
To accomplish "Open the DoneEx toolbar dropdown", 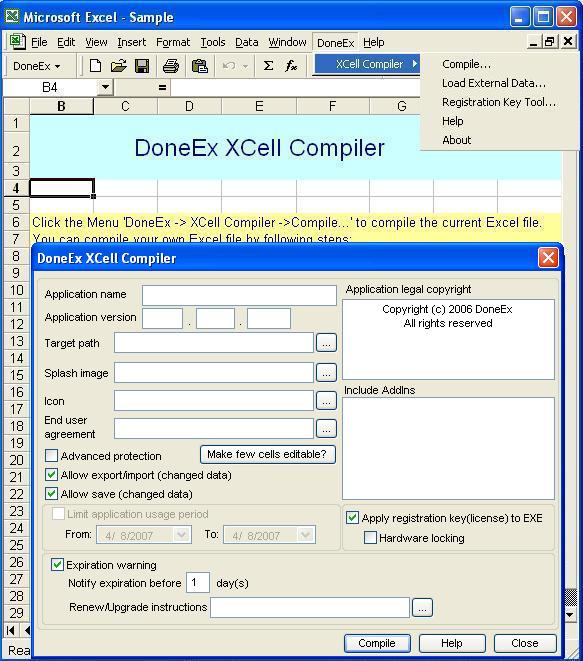I will click(x=37, y=66).
